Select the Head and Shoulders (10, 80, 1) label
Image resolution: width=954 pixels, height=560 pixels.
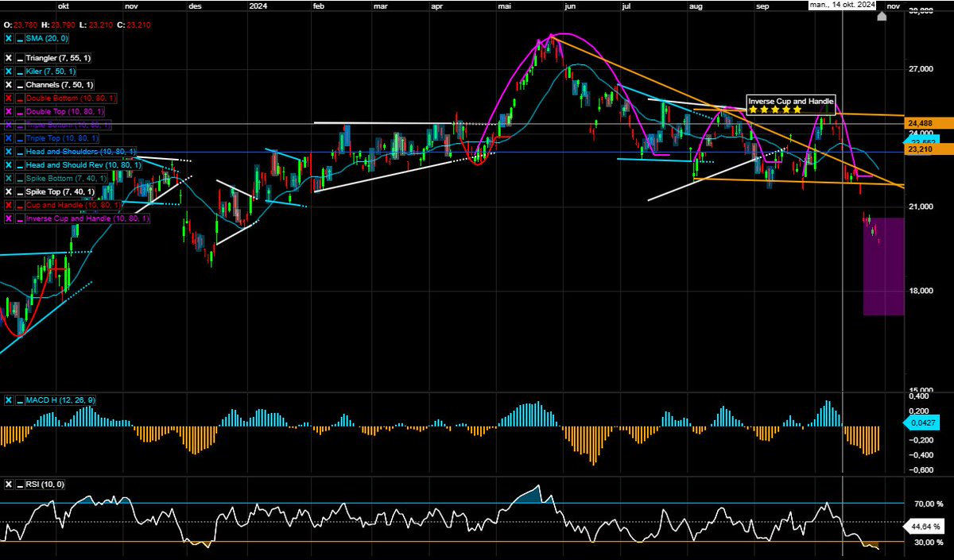(80, 152)
